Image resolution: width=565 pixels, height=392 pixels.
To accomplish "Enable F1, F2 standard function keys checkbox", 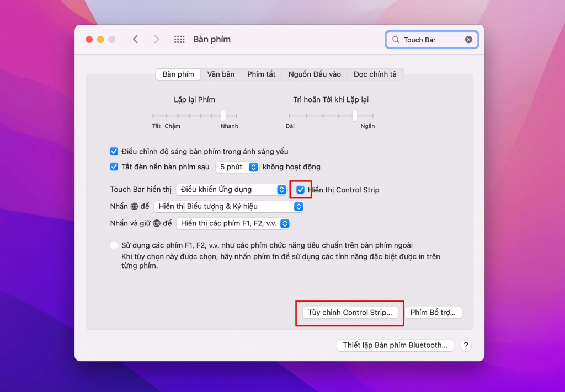I will click(x=114, y=245).
